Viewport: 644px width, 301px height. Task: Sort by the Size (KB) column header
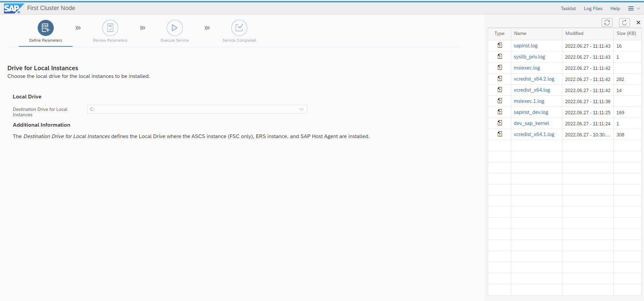pos(627,34)
